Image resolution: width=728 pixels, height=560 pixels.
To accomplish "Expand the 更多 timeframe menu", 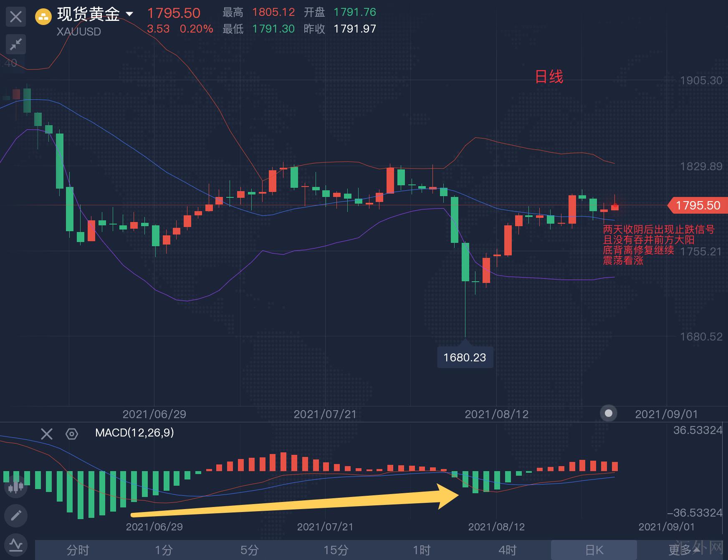I will [682, 550].
